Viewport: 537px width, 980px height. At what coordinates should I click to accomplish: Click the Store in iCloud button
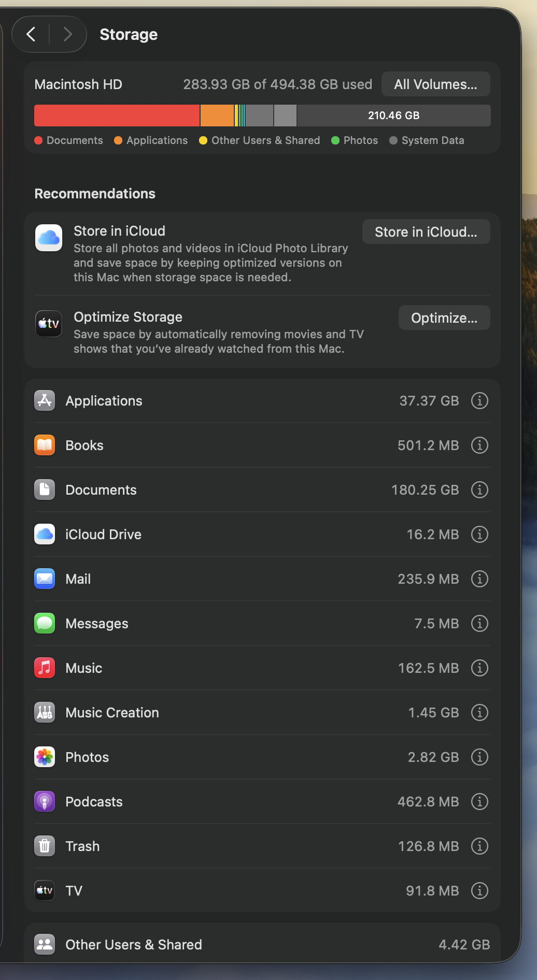426,232
